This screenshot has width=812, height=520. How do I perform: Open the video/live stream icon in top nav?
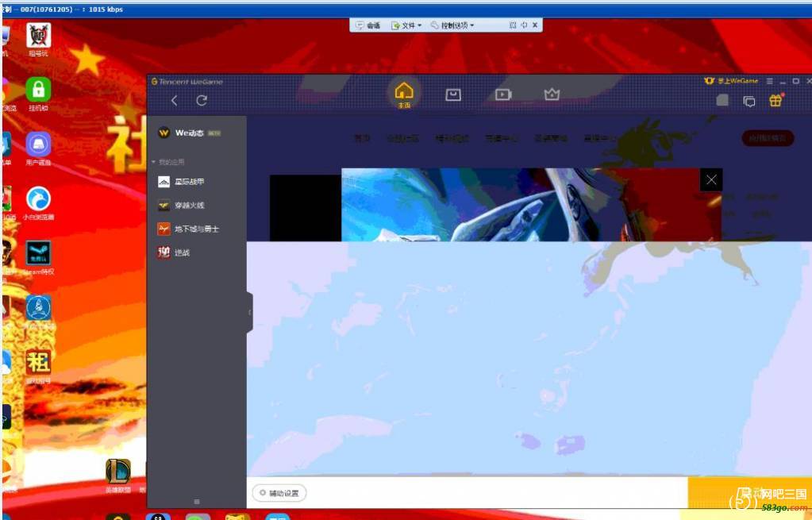pyautogui.click(x=503, y=94)
